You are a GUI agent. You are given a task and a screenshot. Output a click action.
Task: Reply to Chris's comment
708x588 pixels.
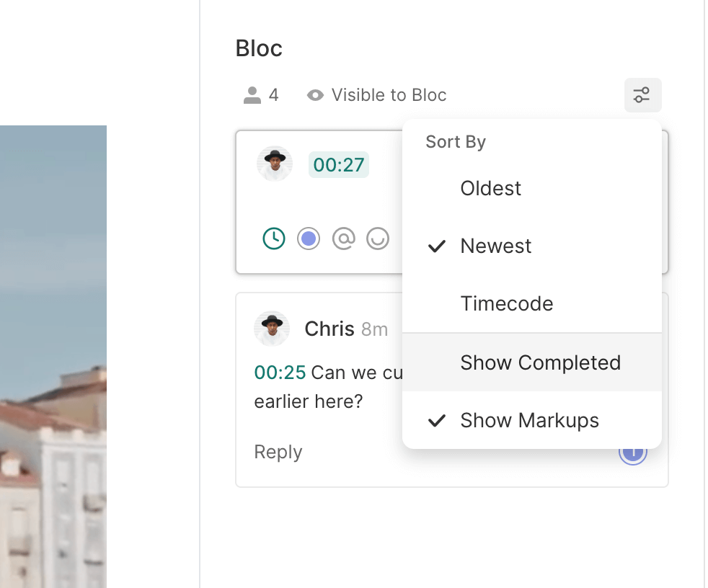pos(278,453)
